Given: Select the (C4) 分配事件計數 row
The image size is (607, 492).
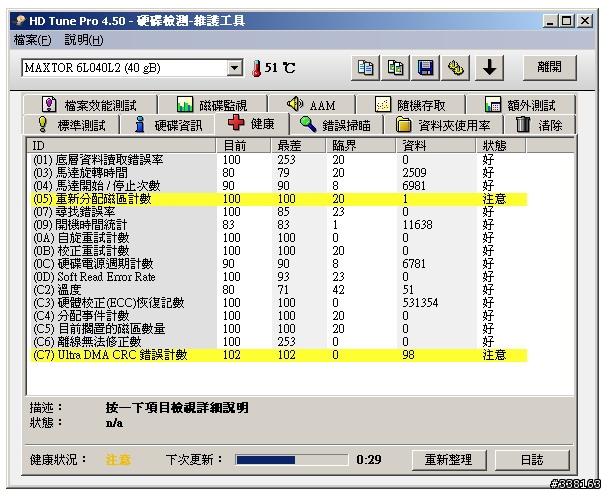Looking at the screenshot, I should tap(279, 316).
